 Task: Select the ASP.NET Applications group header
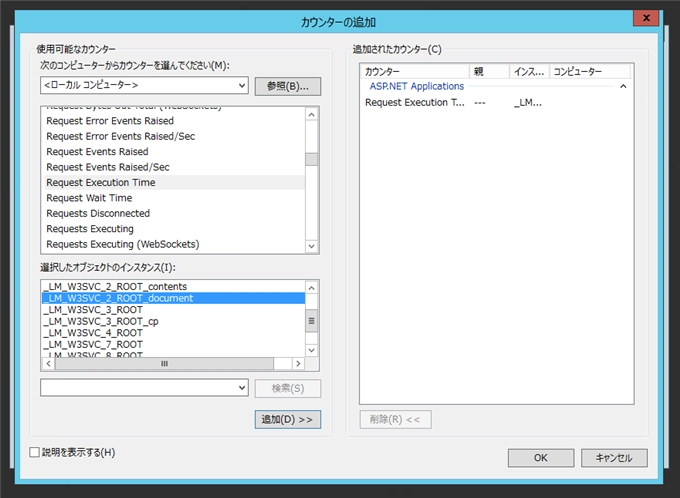(417, 86)
